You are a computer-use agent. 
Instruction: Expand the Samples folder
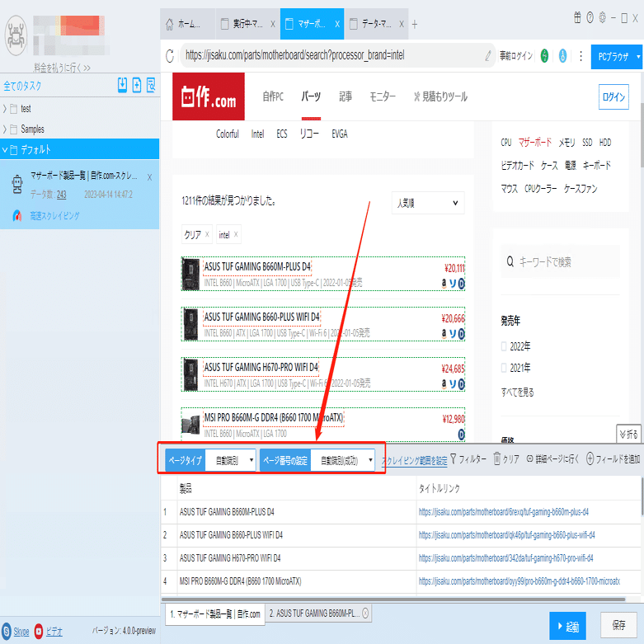click(5, 129)
